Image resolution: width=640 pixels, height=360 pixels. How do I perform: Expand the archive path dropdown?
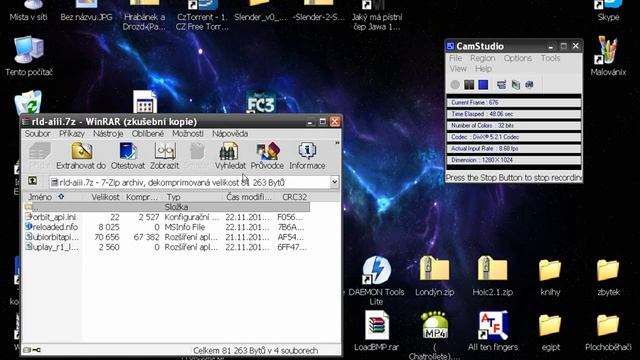point(334,182)
